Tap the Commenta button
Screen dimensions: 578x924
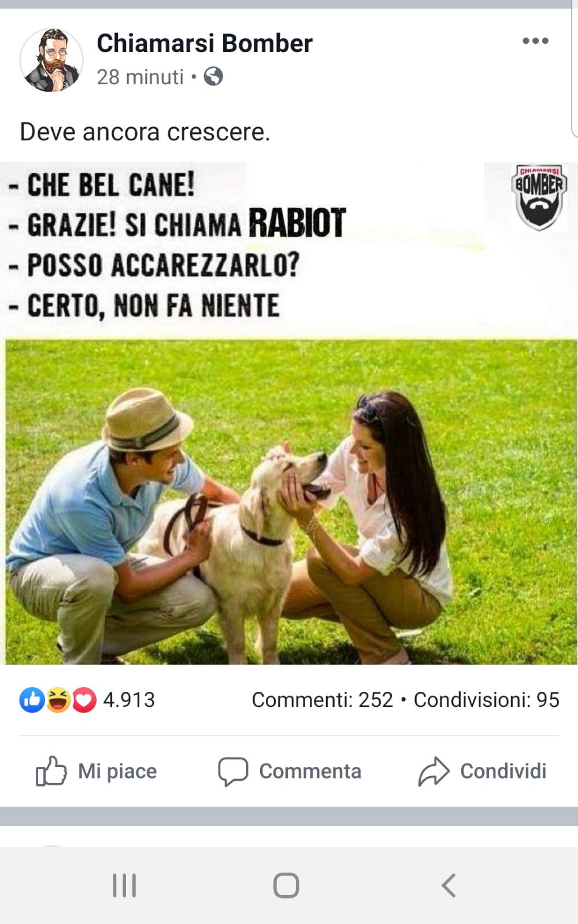pyautogui.click(x=290, y=771)
